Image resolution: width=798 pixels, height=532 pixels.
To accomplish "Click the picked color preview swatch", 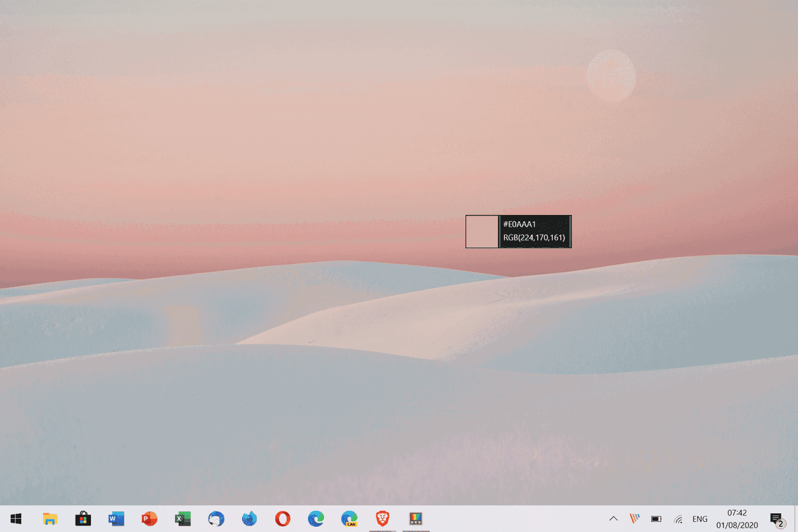I will click(x=482, y=231).
